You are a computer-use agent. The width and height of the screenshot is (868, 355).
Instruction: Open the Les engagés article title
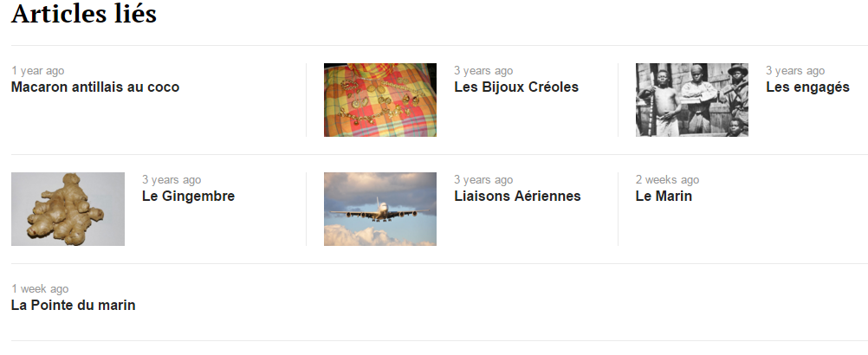[x=807, y=87]
